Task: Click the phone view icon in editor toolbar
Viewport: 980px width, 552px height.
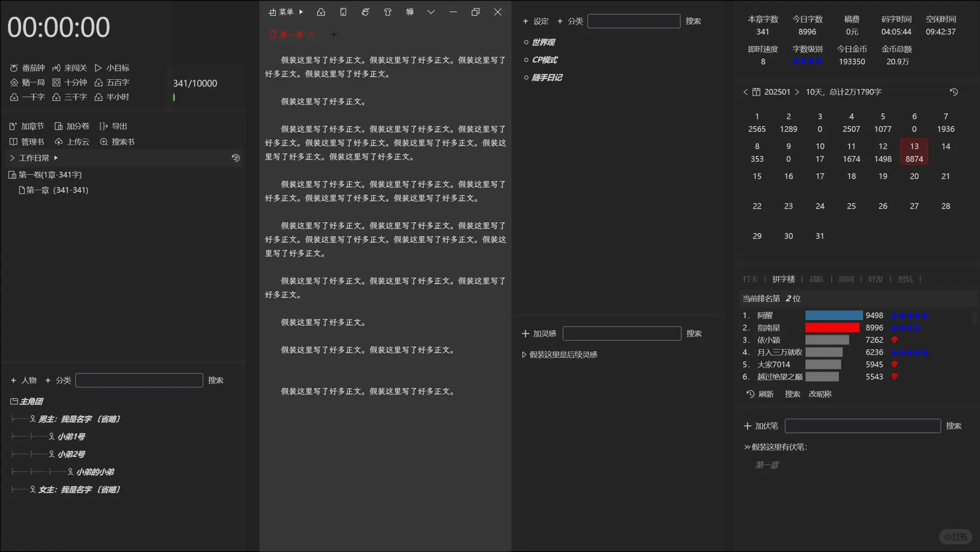Action: 343,12
